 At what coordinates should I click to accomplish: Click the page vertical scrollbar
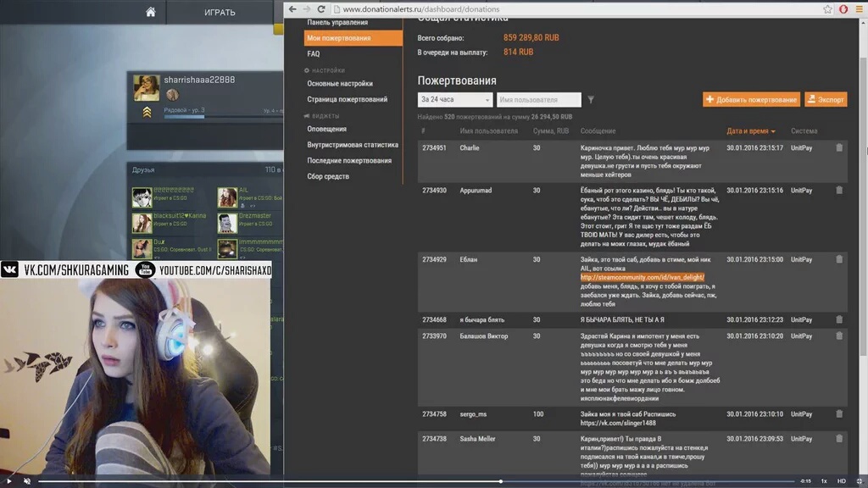[864, 205]
